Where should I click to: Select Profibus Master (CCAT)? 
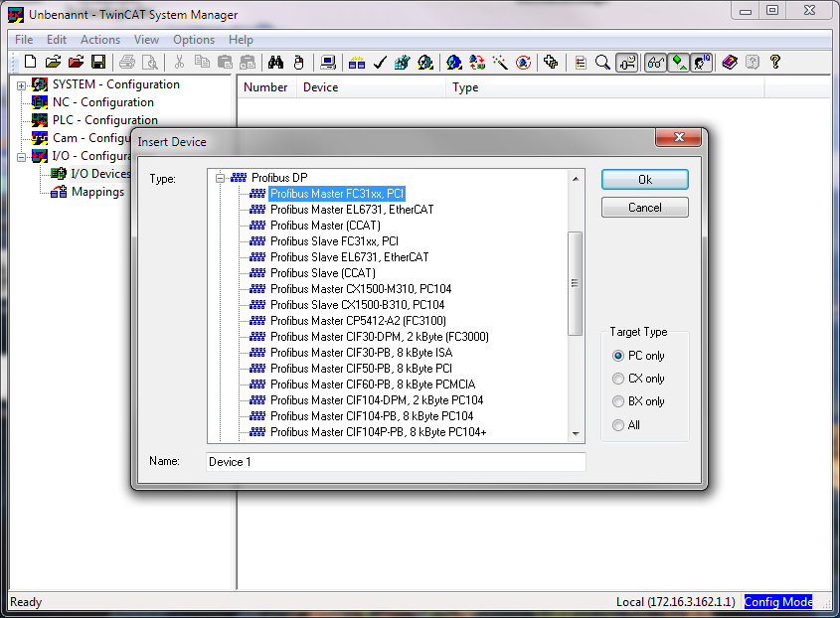coord(325,226)
